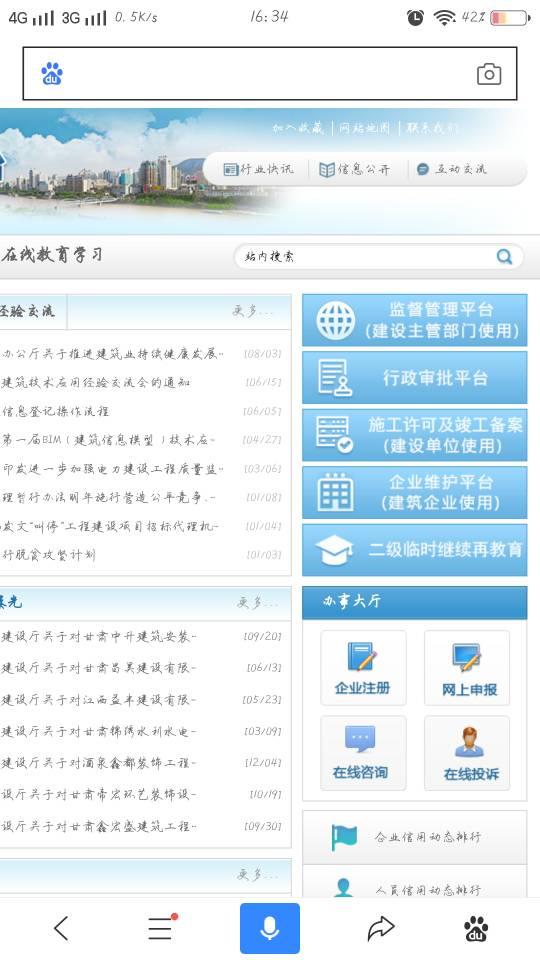The image size is (540, 960).
Task: Open the 企业维护平台 button
Action: [414, 492]
